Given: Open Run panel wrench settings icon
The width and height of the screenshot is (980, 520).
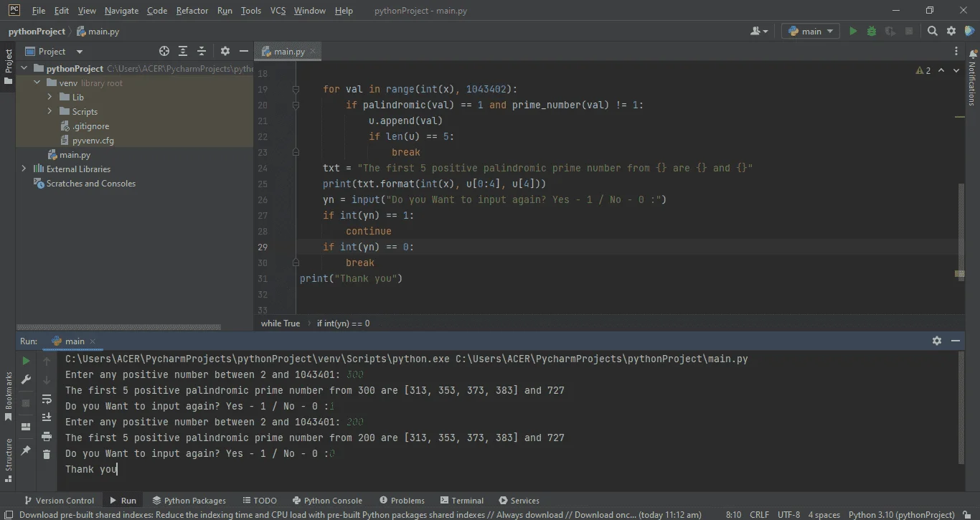Looking at the screenshot, I should pyautogui.click(x=26, y=379).
